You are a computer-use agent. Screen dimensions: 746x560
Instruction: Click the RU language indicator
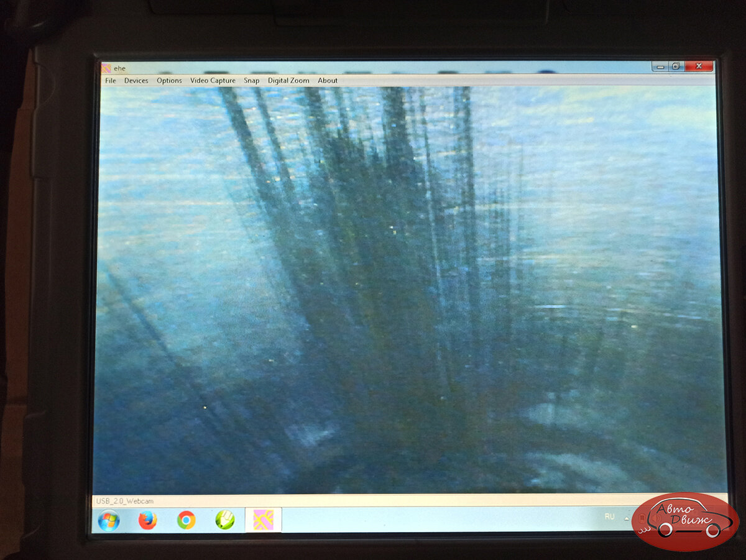[610, 516]
